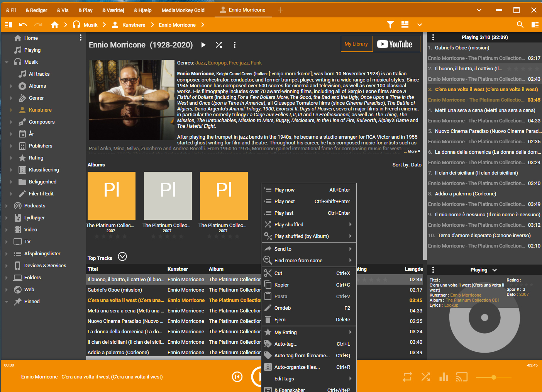Adjust the volume slider knob
Screen dimensions: 542x392
(493, 377)
